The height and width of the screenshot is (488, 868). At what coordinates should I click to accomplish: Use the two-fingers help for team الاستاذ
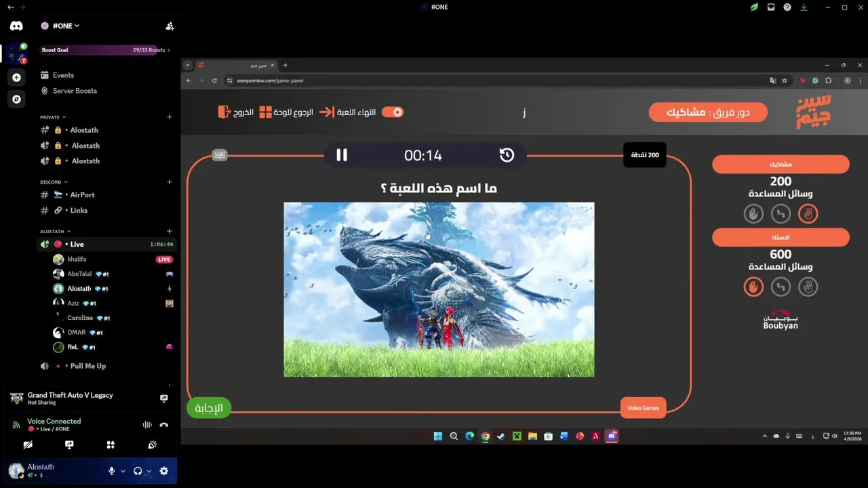point(808,287)
